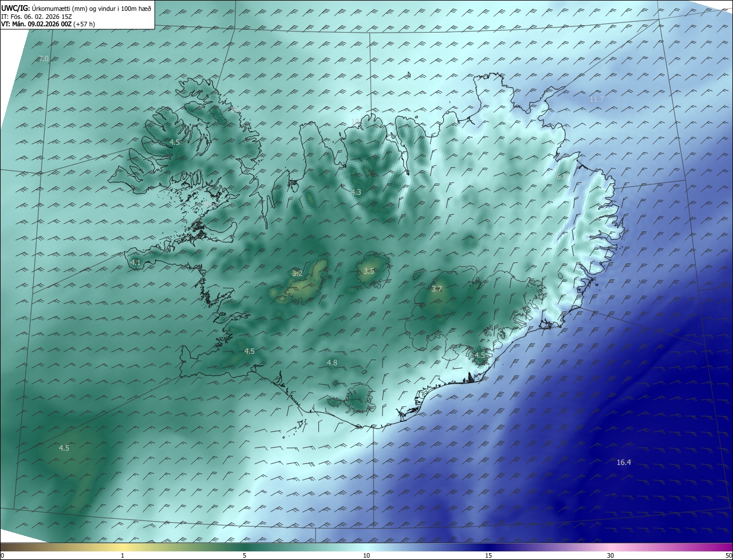Click the 10.1 value on the north coast

357,121
